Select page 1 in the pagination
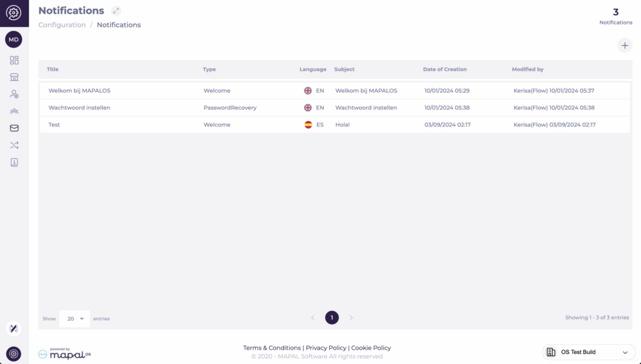641x364 pixels. click(x=332, y=318)
